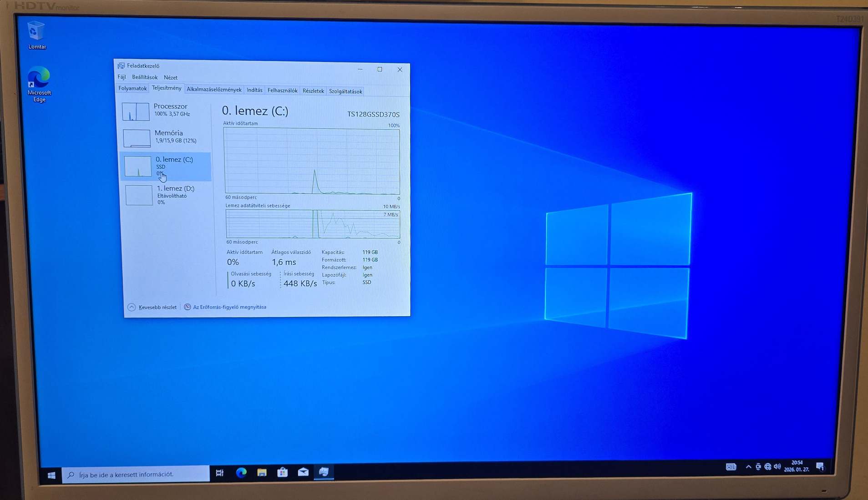Open the Lomtár recycle bin desktop icon
This screenshot has width=868, height=500.
36,35
